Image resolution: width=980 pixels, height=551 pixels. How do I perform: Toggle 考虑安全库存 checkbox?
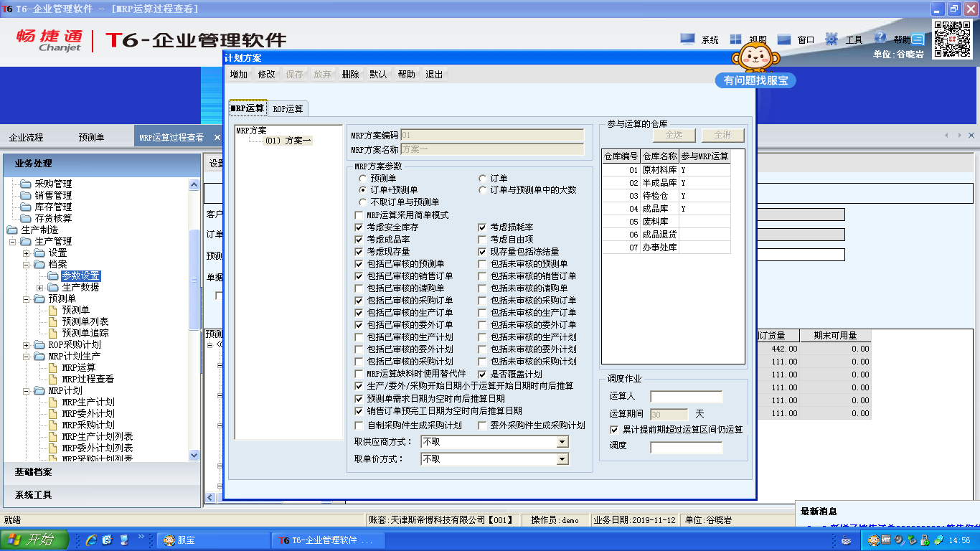coord(359,227)
